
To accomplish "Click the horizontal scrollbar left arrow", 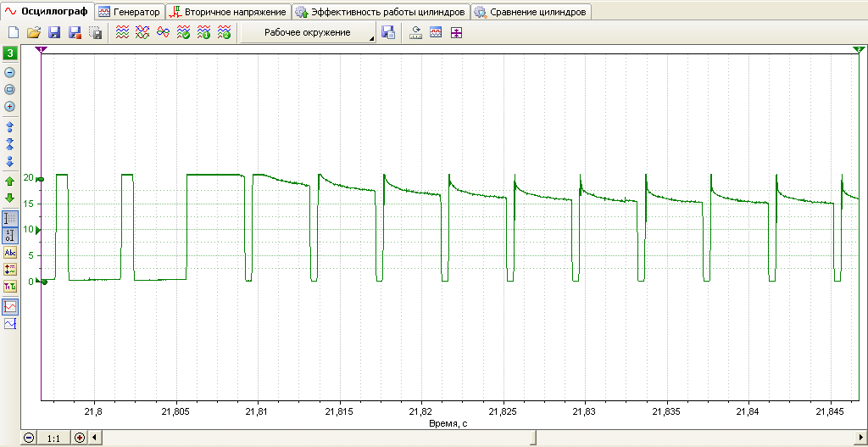I will tap(94, 438).
